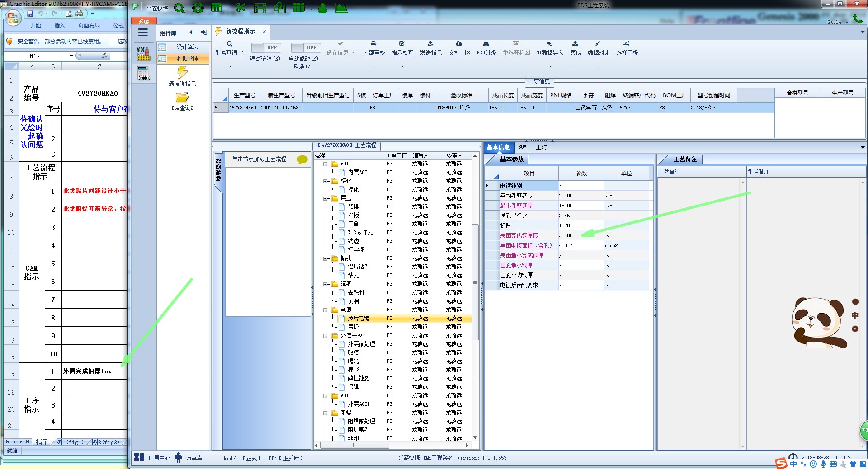Screen dimensions: 868x469
Task: Click the Sogou microphone voice input icon
Action: (x=823, y=464)
